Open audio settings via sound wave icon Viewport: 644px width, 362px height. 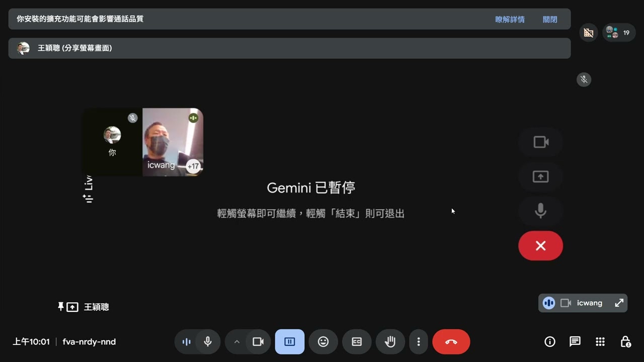(186, 342)
